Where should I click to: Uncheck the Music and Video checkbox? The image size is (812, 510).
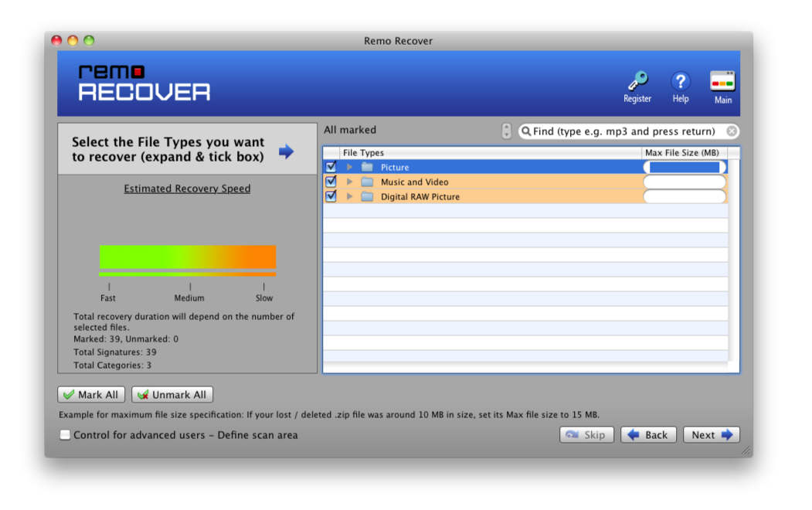click(x=331, y=182)
